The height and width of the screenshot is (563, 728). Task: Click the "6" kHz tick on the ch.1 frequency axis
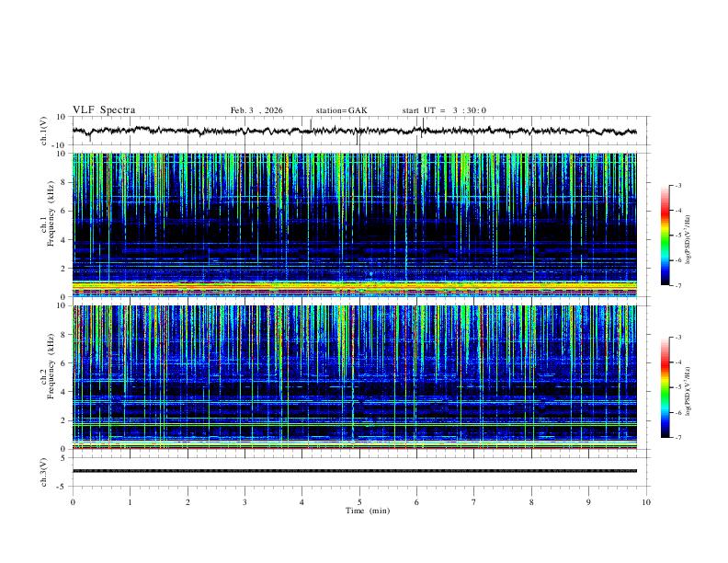coord(64,211)
